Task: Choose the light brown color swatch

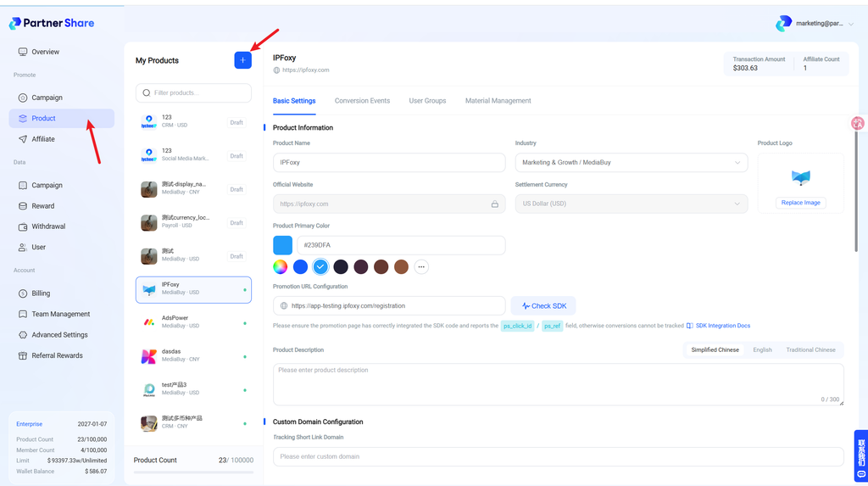Action: (x=401, y=266)
